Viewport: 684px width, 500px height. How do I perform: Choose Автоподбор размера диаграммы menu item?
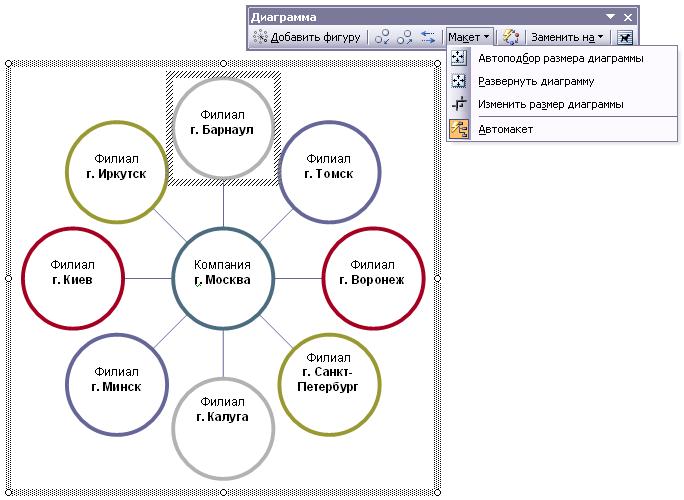(562, 58)
